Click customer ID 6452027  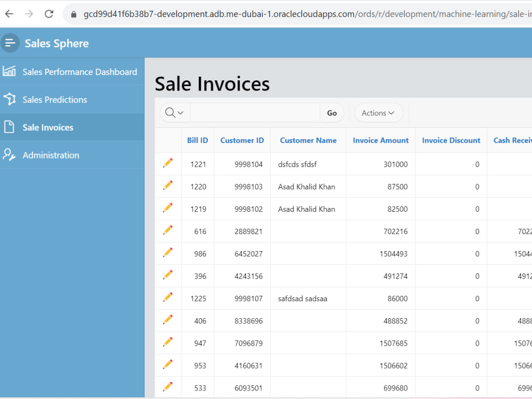pyautogui.click(x=248, y=254)
